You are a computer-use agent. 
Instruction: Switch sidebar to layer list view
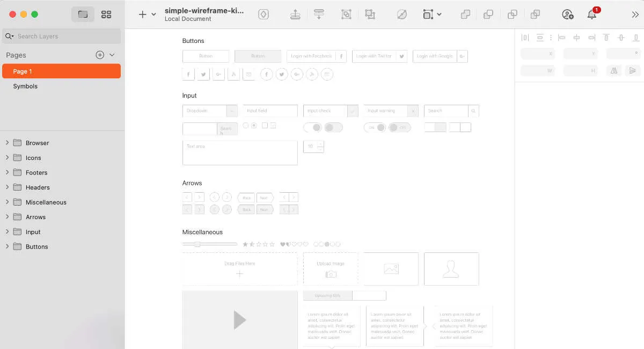tap(83, 14)
